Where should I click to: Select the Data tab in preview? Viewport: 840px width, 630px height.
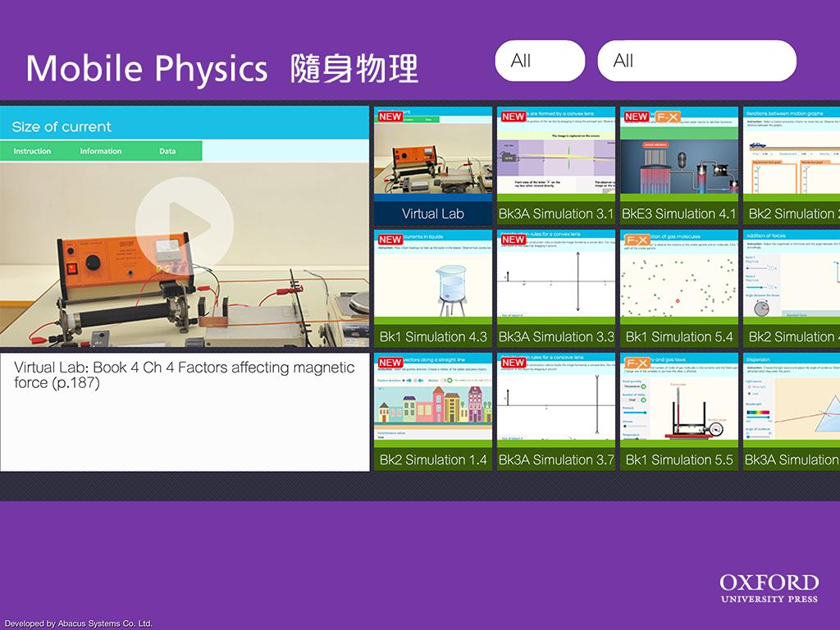(x=167, y=151)
